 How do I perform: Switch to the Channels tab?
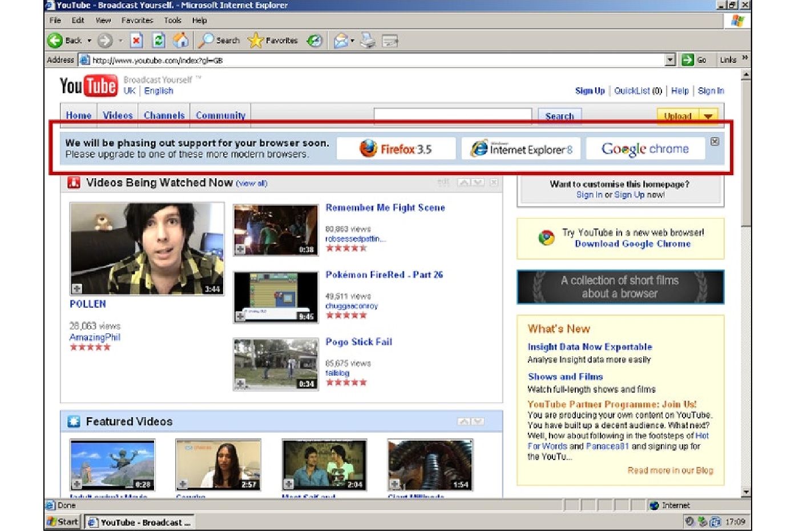coord(164,115)
